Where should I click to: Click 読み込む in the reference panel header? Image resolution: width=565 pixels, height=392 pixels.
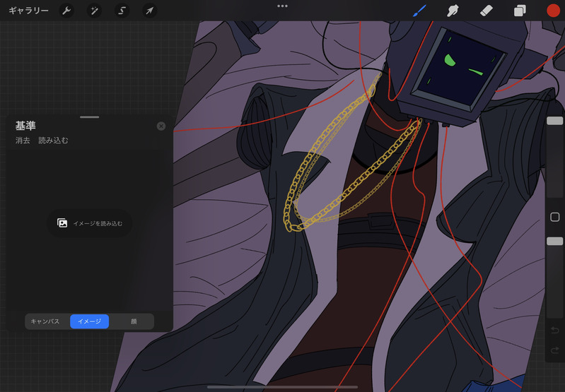(54, 141)
